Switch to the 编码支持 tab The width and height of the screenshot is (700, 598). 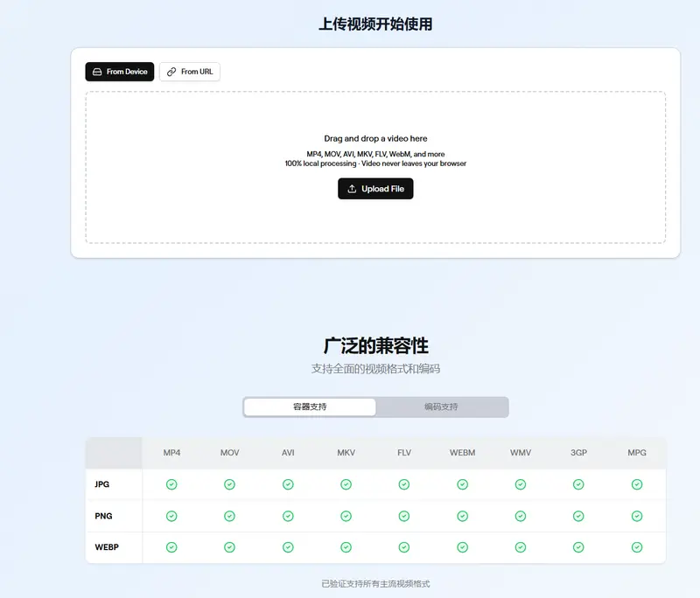(x=441, y=407)
